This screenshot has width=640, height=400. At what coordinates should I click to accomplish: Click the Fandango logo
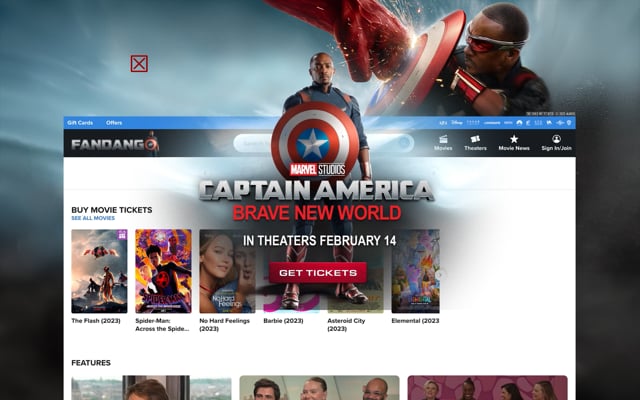click(114, 144)
